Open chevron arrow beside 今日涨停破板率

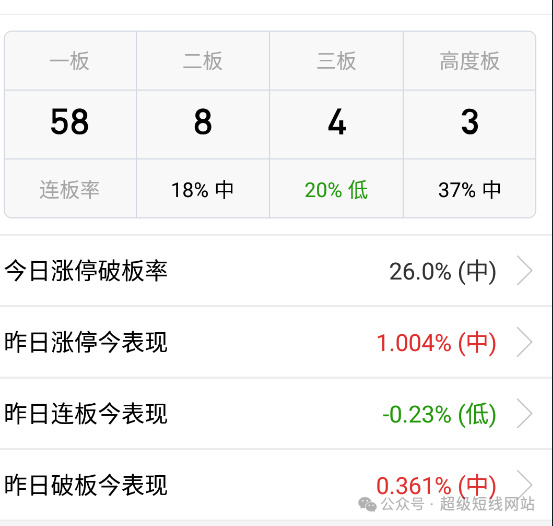(x=525, y=271)
